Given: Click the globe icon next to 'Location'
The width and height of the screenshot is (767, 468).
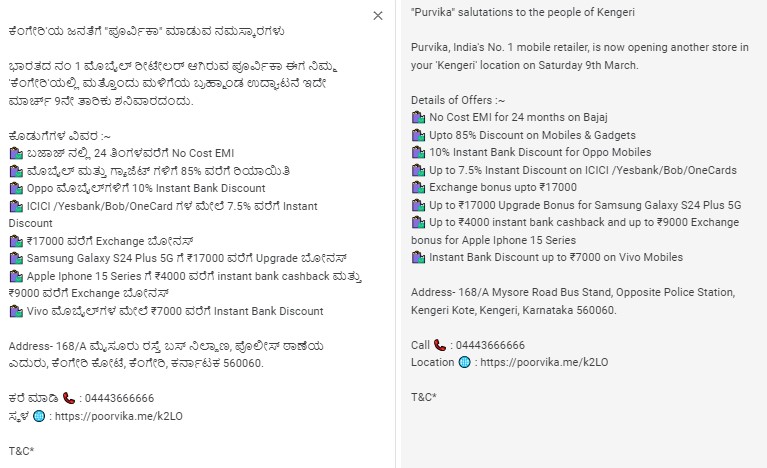Looking at the screenshot, I should [464, 362].
